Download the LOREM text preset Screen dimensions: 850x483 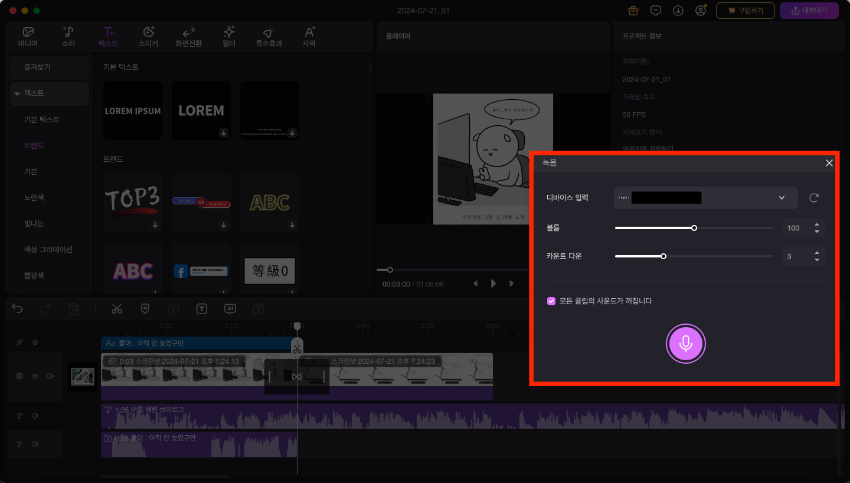[x=223, y=133]
